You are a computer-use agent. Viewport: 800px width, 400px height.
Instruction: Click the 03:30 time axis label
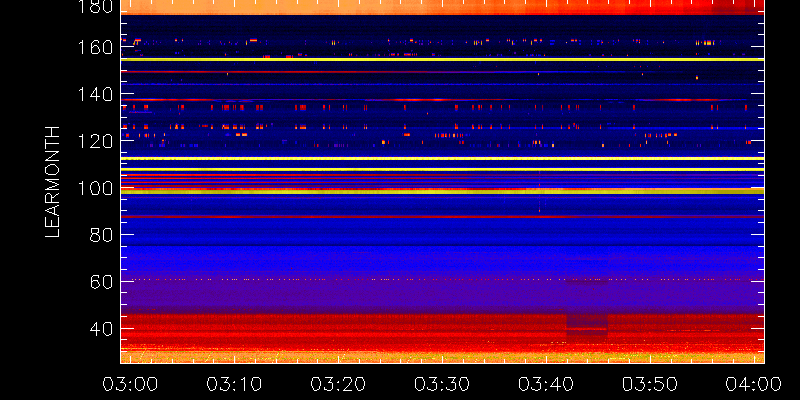[x=442, y=384]
